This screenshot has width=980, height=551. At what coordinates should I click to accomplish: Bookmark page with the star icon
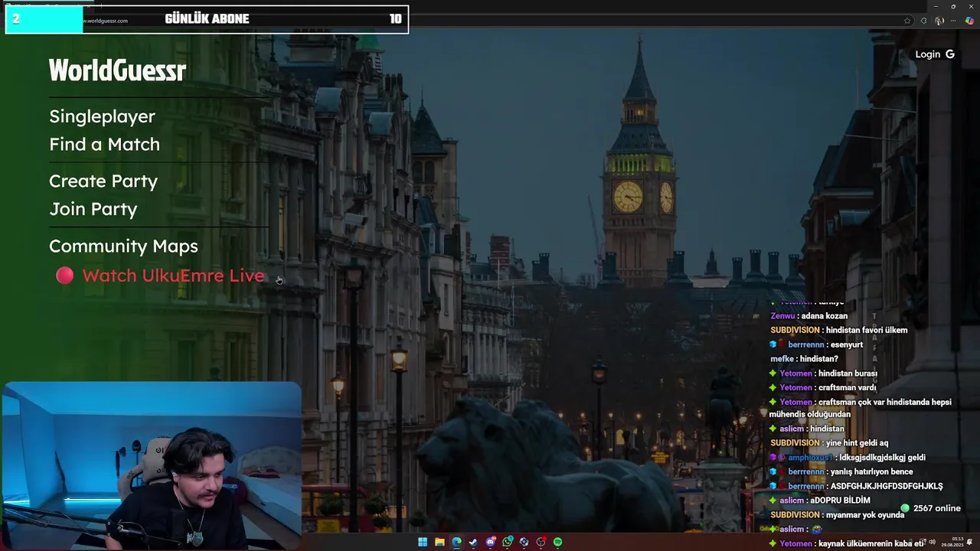(907, 21)
